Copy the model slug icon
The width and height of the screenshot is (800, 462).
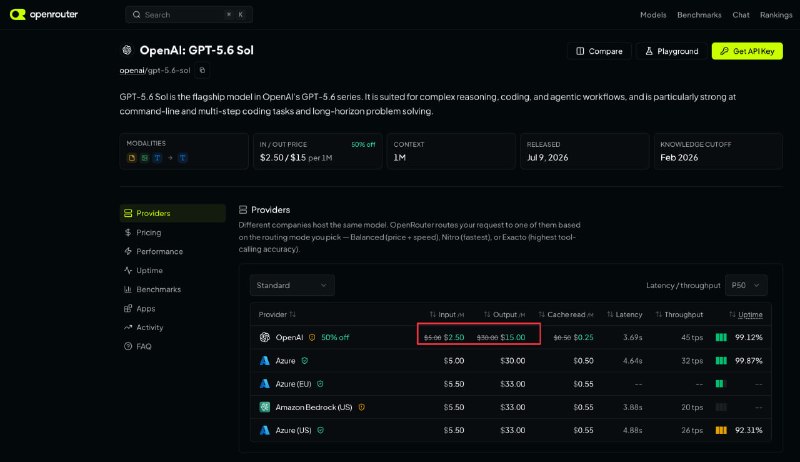click(202, 70)
